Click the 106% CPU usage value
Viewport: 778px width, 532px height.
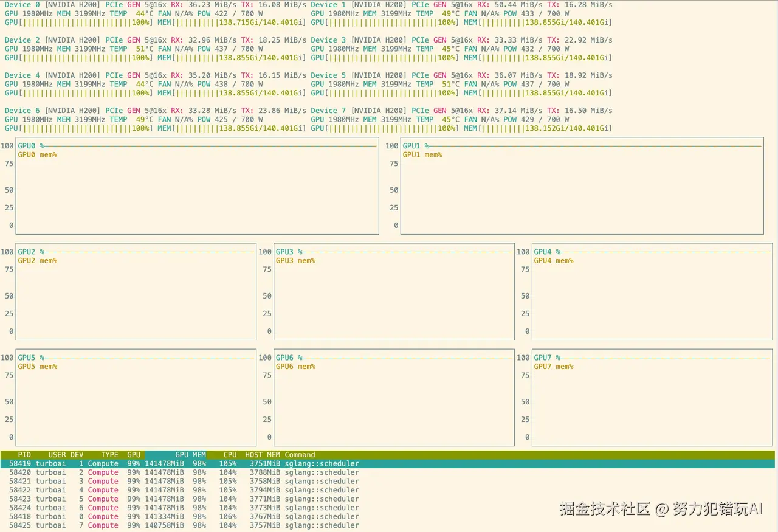point(228,517)
